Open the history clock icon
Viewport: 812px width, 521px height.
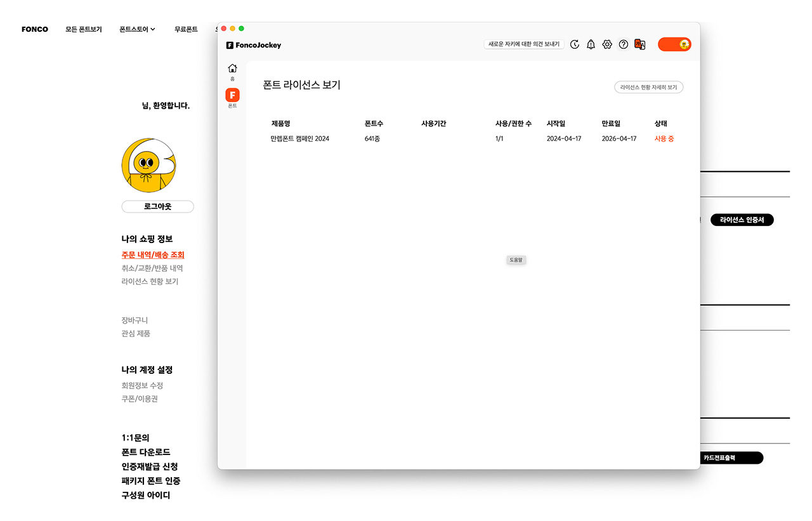click(575, 44)
